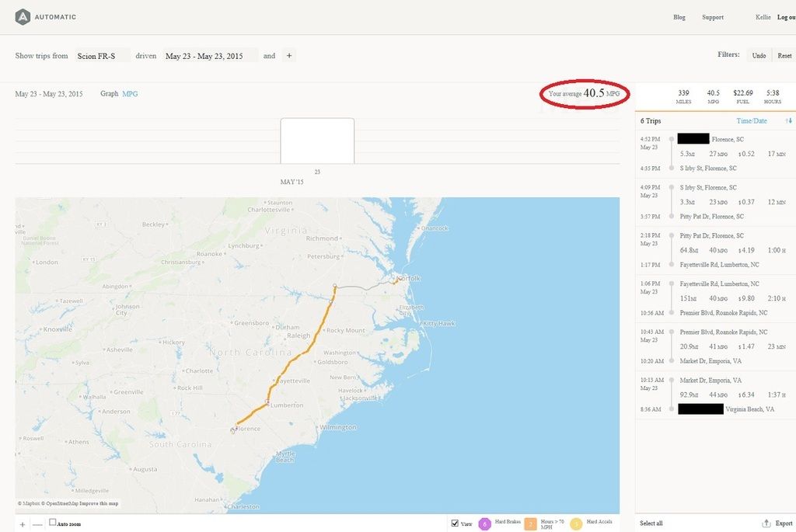This screenshot has width=796, height=532.
Task: Uncheck the View checkbox
Action: pyautogui.click(x=455, y=523)
